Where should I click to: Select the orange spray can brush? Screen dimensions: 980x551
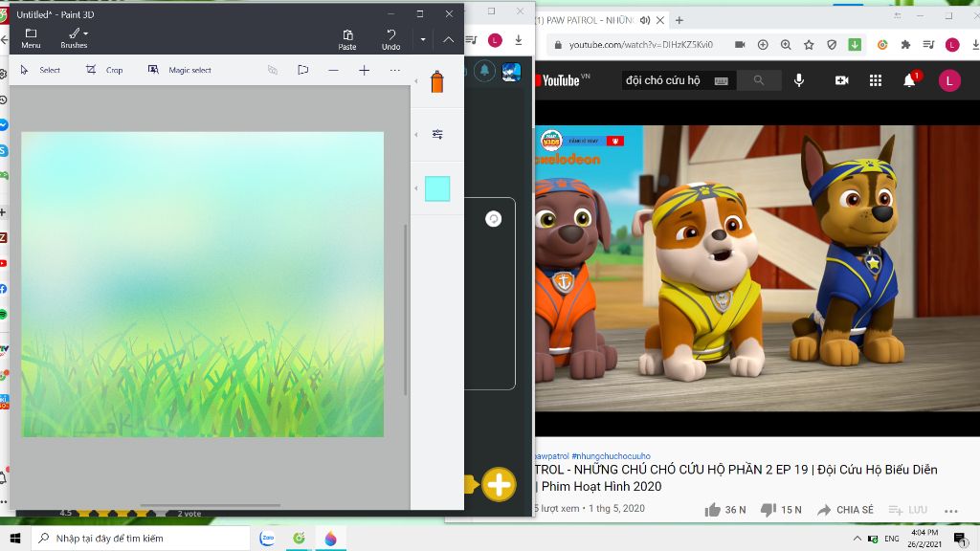tap(436, 82)
